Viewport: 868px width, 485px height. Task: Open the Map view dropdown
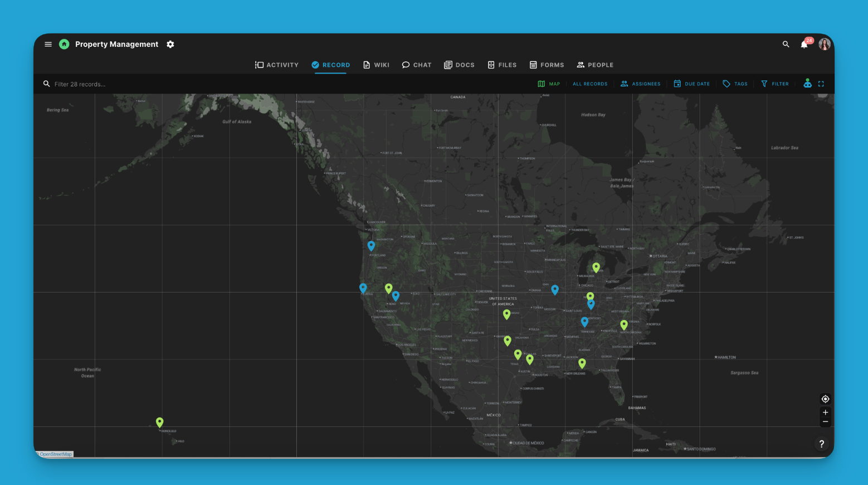coord(549,84)
